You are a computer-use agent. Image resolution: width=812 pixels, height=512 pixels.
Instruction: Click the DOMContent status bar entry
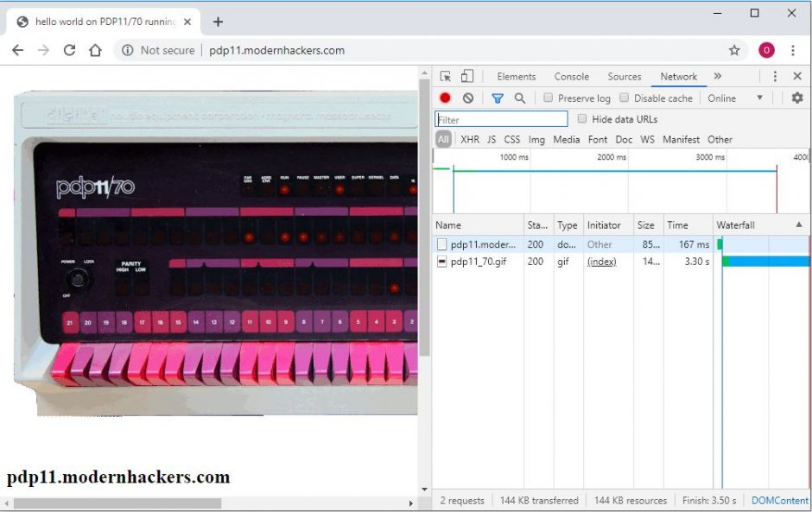pyautogui.click(x=779, y=501)
